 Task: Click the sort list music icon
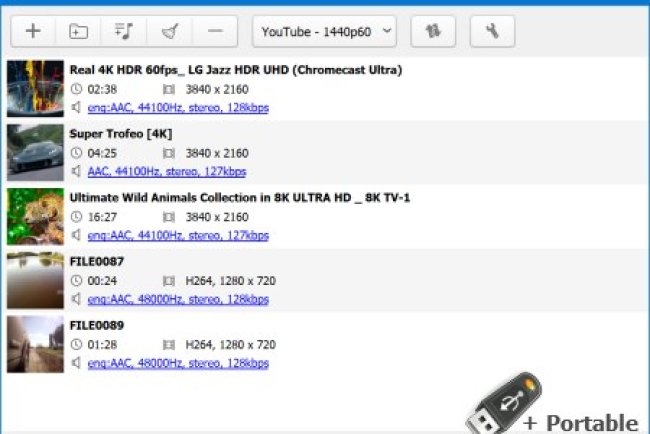(x=123, y=31)
